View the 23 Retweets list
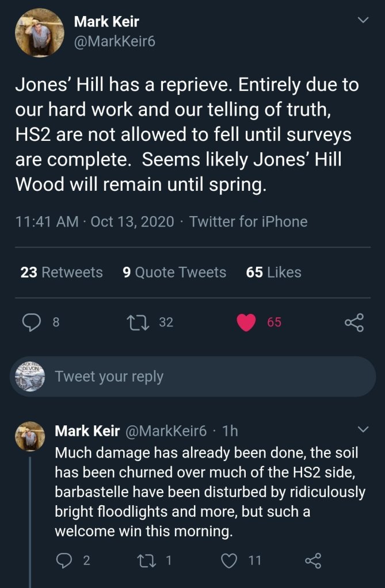 [x=62, y=272]
